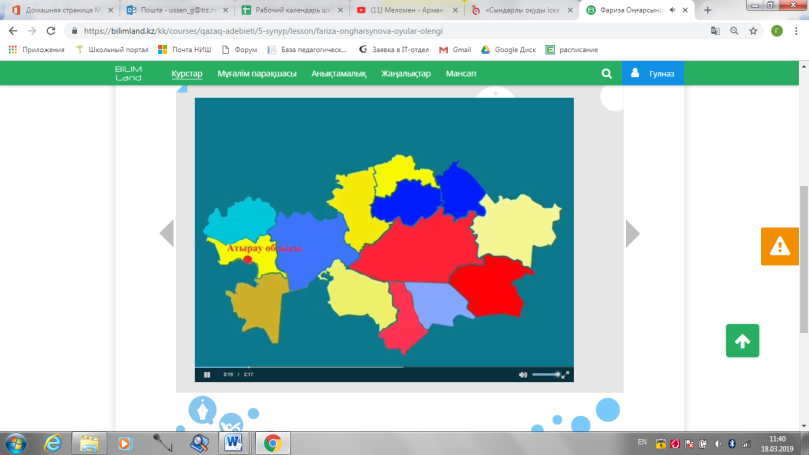Image resolution: width=809 pixels, height=455 pixels.
Task: Open the Chrome three-dot menu
Action: click(796, 31)
